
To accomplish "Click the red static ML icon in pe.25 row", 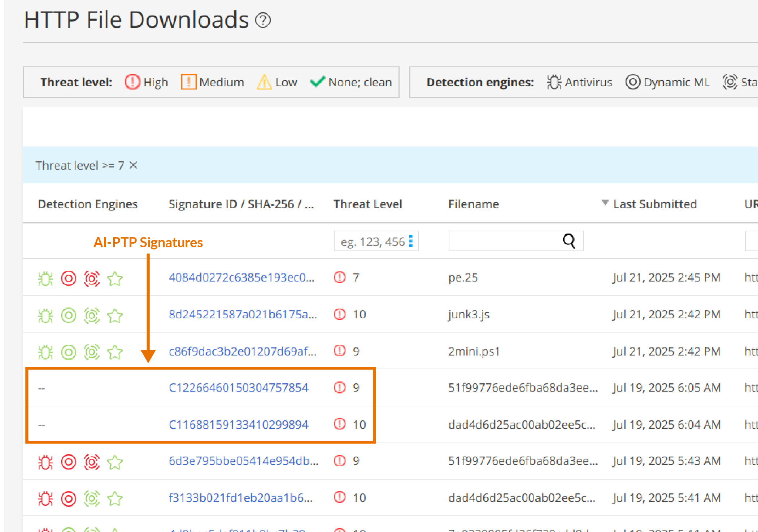I will tap(92, 278).
